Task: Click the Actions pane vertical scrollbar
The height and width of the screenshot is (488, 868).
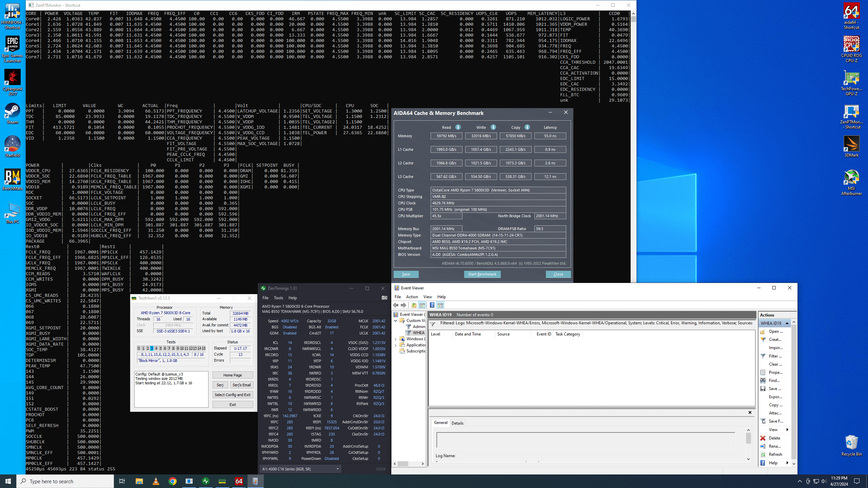Action: 794,392
